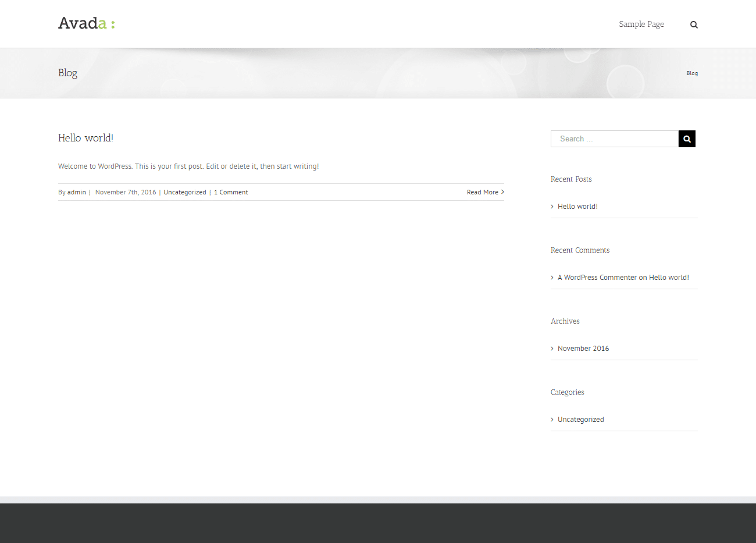
Task: Click the Blog breadcrumb on the right
Action: 692,73
